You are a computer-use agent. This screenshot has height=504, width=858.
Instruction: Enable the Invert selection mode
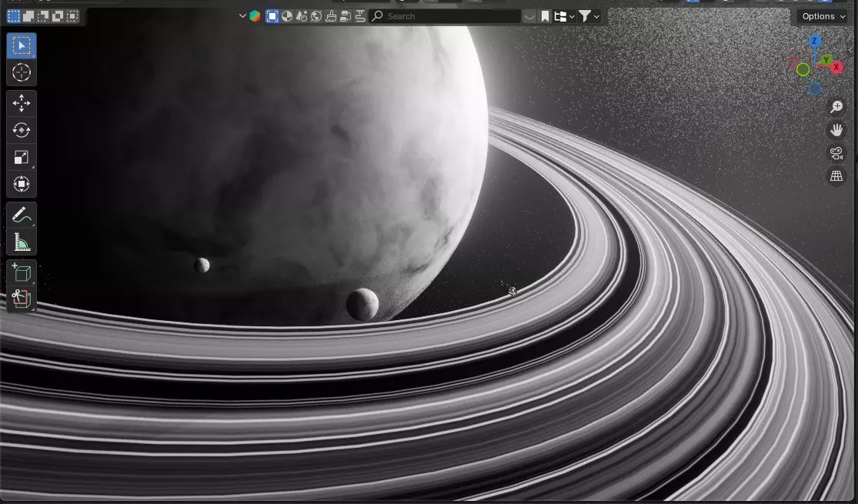point(58,16)
